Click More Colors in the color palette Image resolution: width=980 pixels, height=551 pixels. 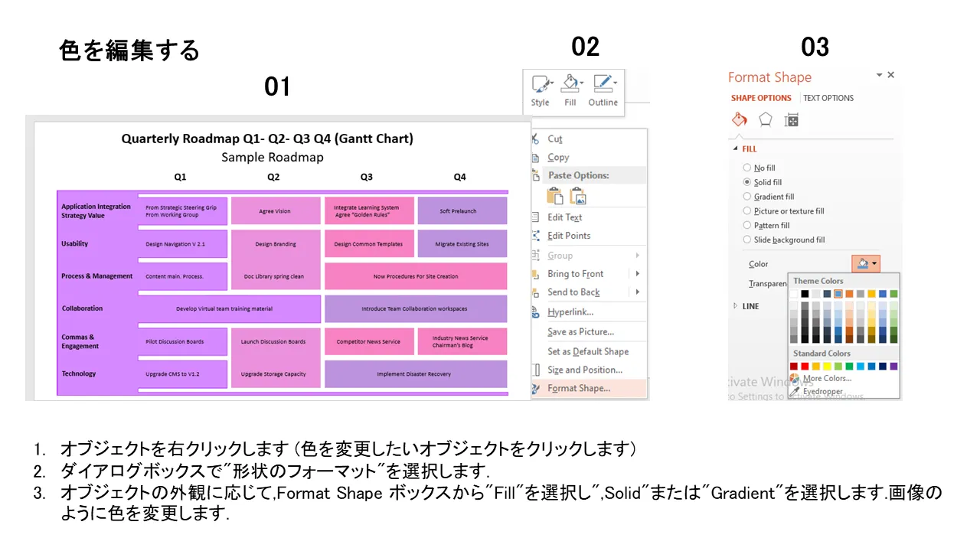click(826, 379)
